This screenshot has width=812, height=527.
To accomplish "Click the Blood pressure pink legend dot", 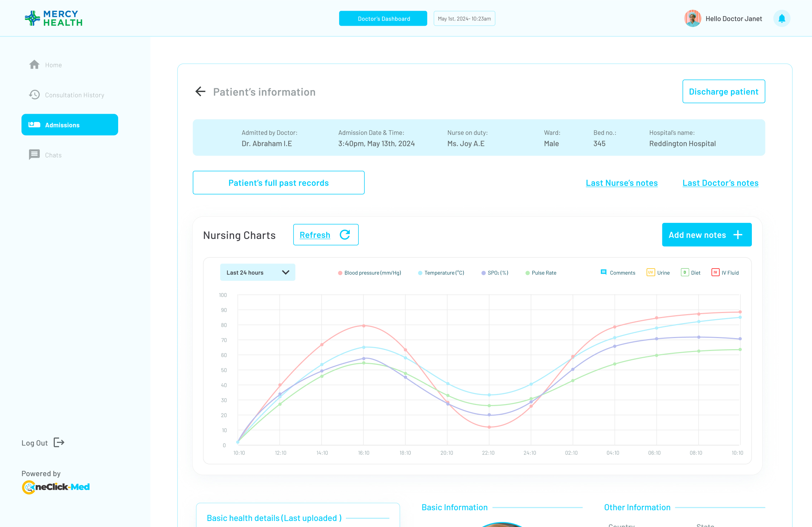I will [340, 273].
